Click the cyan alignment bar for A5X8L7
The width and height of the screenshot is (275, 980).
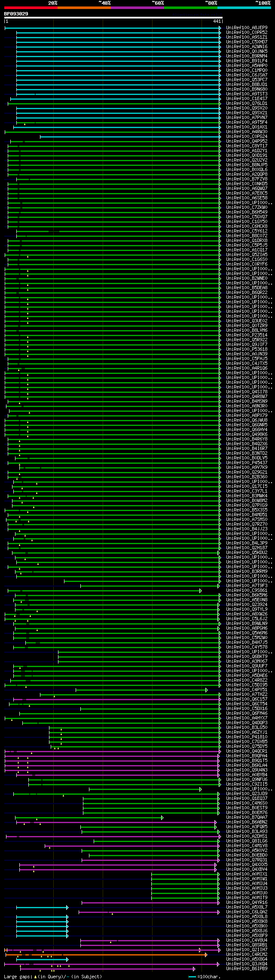tap(42, 907)
